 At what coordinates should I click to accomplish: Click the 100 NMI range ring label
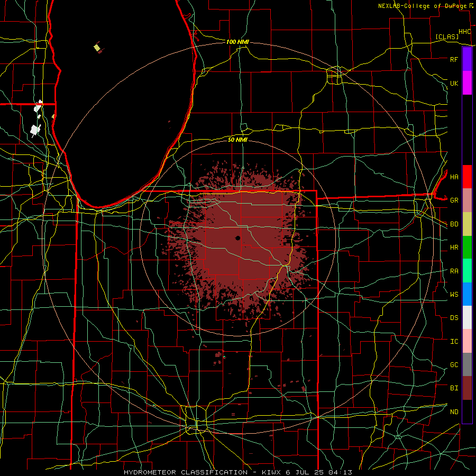[x=237, y=42]
